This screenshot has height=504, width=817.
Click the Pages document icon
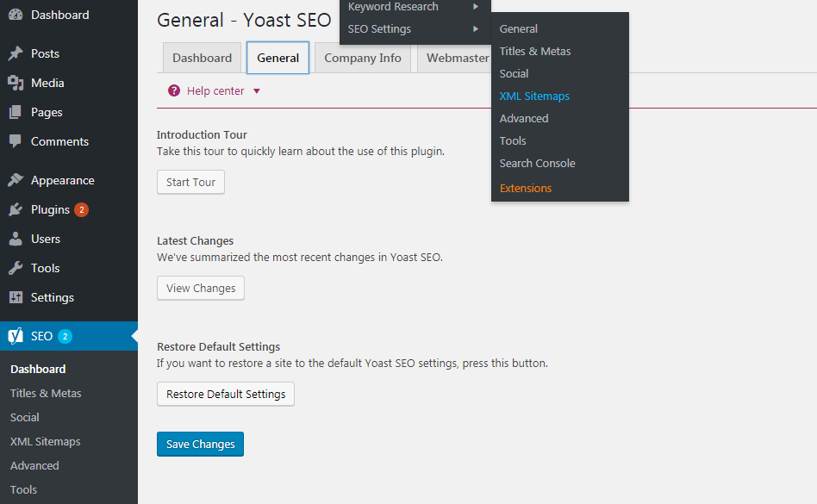coord(16,112)
